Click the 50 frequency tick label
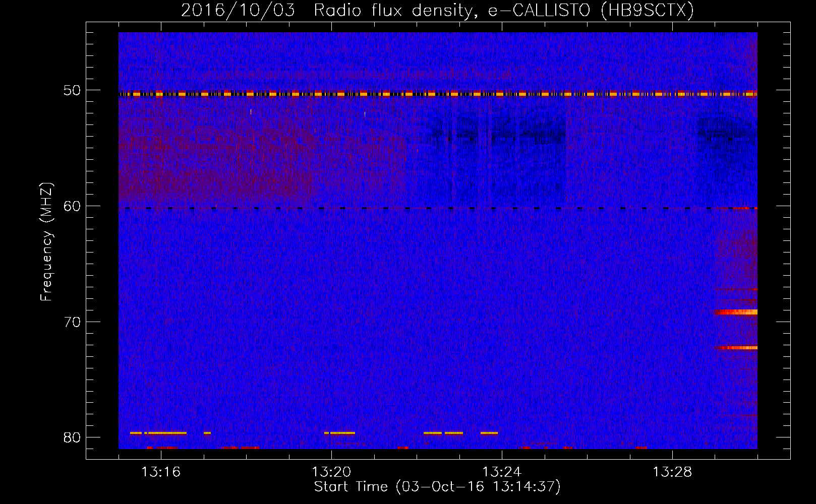This screenshot has height=504, width=816. coord(72,90)
